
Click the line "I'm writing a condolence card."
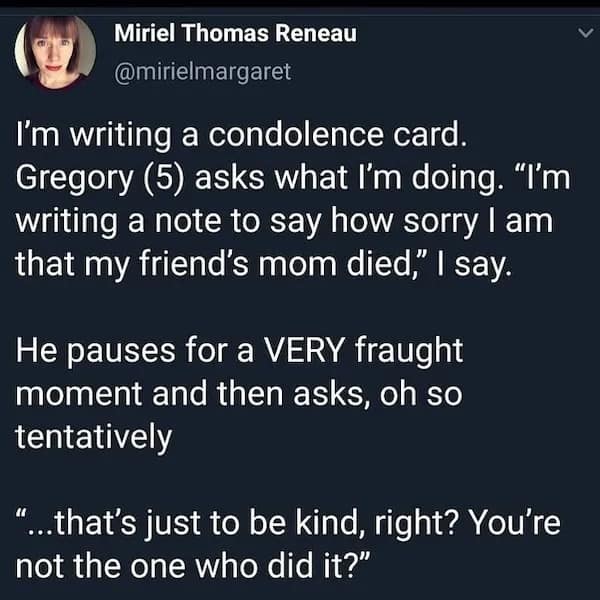pos(242,131)
